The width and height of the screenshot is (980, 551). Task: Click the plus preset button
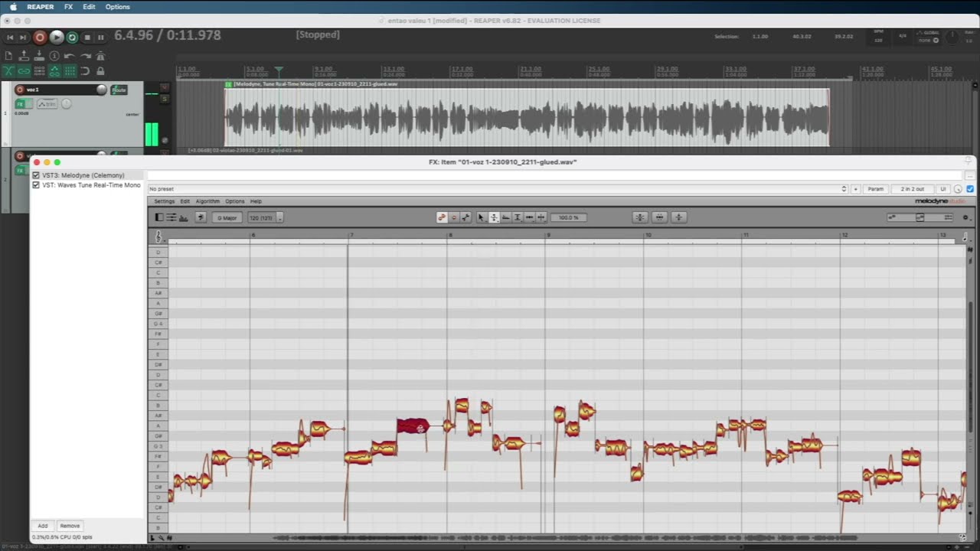click(x=856, y=189)
